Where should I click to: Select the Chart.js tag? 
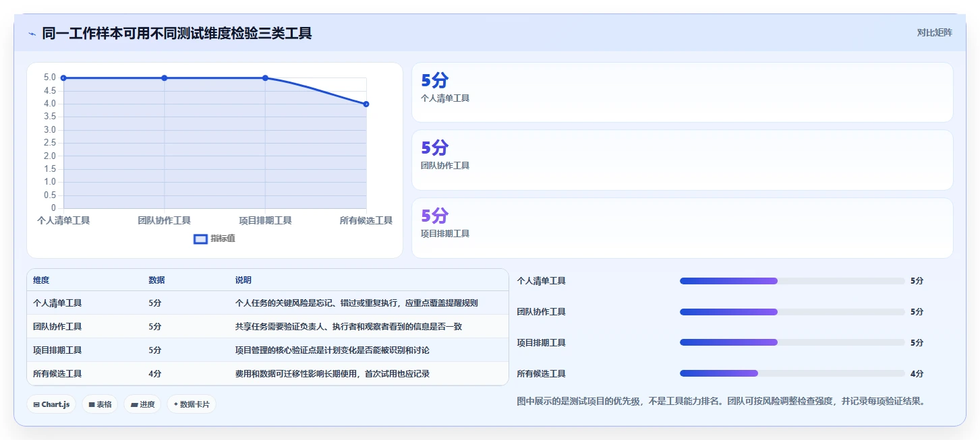coord(52,404)
